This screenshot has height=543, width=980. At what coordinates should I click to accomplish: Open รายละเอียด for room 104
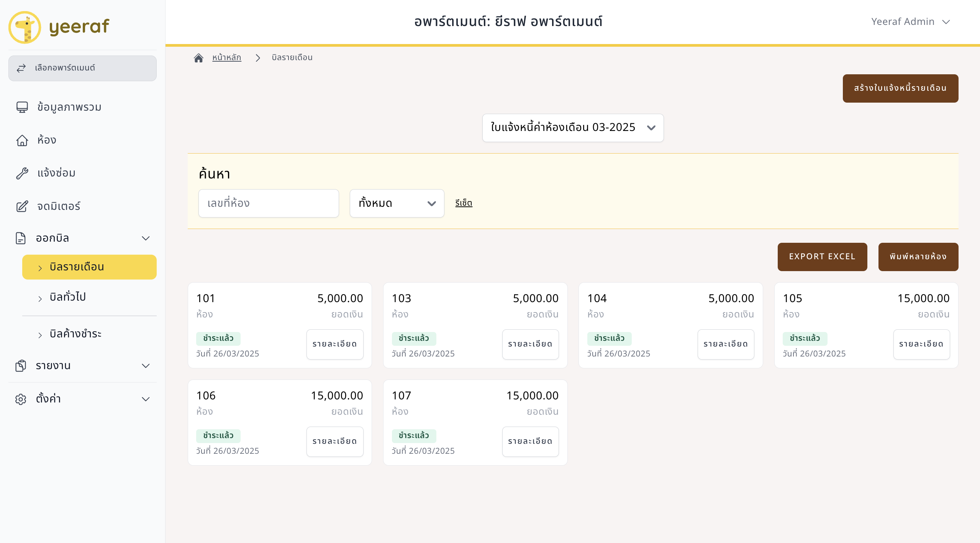tap(726, 344)
